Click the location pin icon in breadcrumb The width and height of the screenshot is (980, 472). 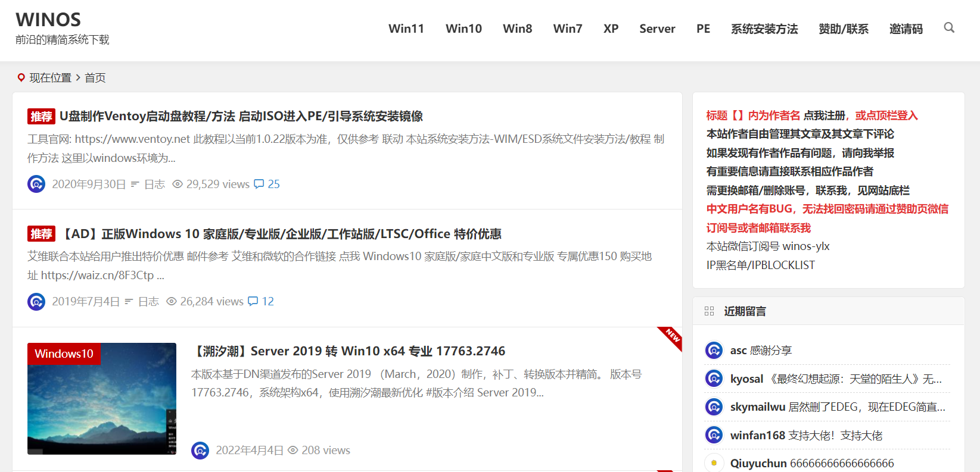click(21, 78)
